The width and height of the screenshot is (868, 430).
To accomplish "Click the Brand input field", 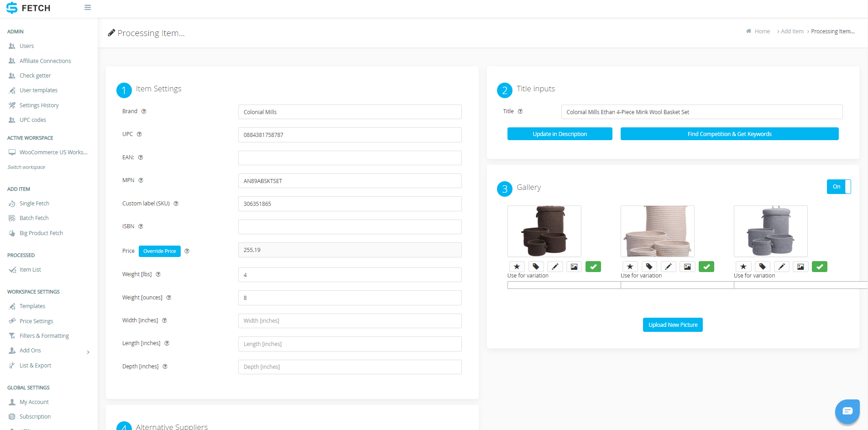I will tap(350, 112).
